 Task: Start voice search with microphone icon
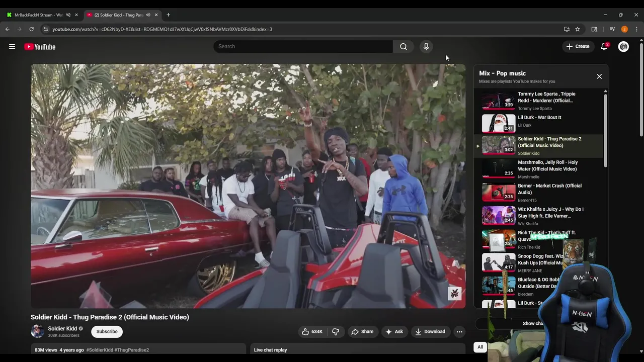click(x=426, y=47)
